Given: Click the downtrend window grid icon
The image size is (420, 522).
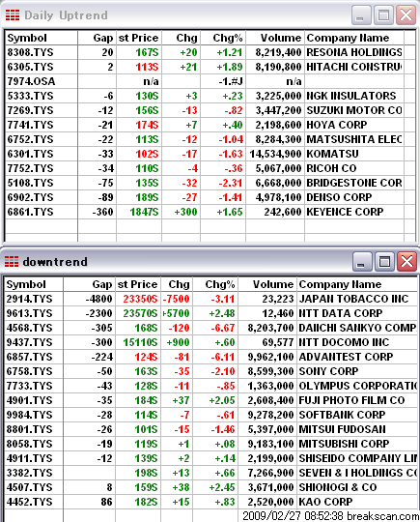Looking at the screenshot, I should tap(12, 262).
